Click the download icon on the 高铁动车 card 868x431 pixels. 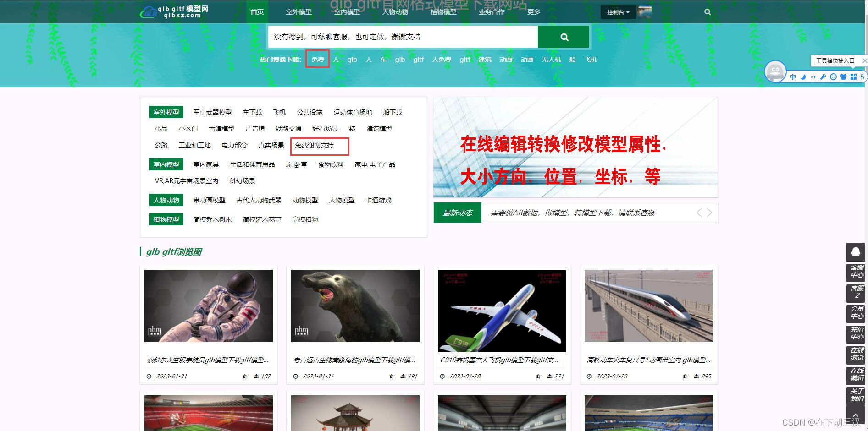697,376
